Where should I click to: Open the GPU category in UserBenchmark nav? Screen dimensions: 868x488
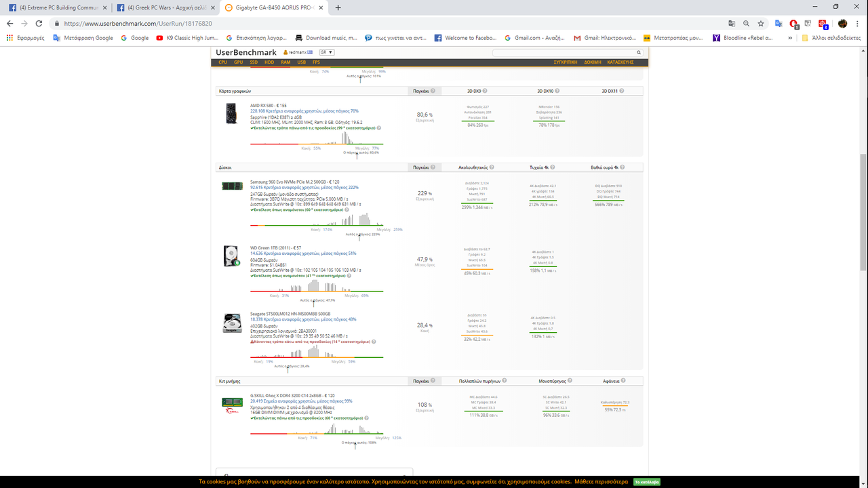point(238,62)
